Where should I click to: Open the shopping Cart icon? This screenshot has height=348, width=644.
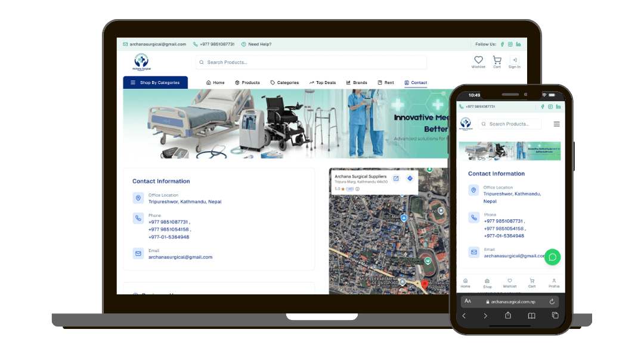click(497, 60)
